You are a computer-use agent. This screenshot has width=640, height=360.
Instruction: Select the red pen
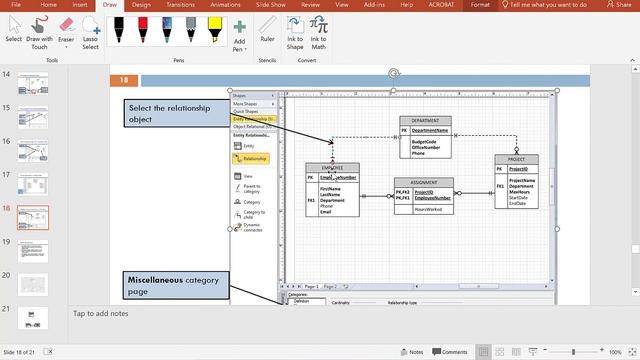(143, 30)
